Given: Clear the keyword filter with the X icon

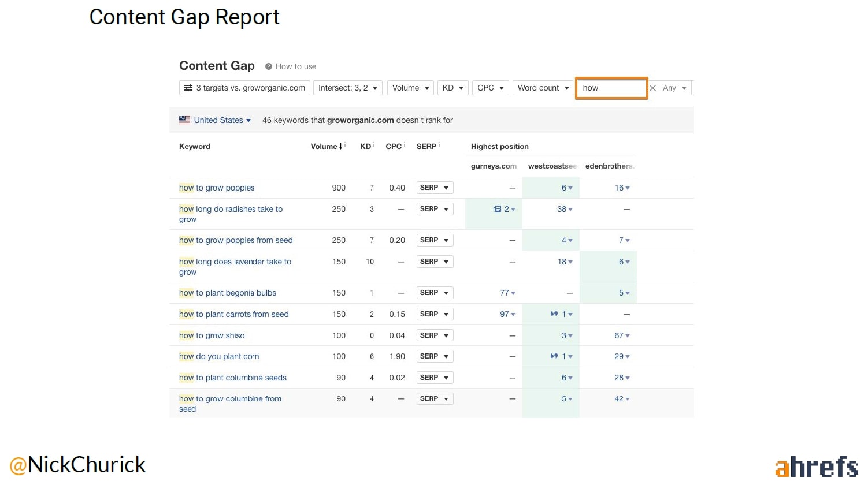Looking at the screenshot, I should coord(653,88).
